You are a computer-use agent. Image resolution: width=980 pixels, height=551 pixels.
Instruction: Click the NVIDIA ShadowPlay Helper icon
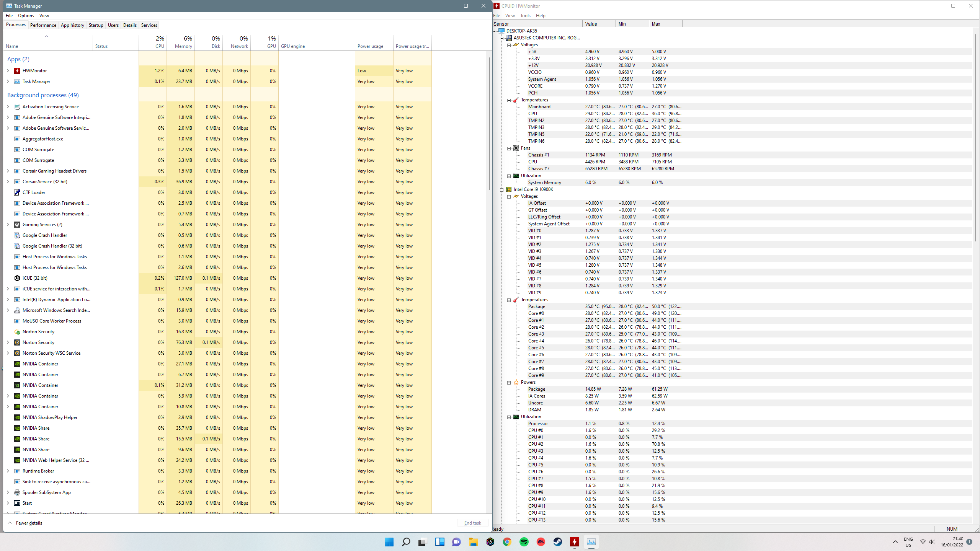[17, 417]
